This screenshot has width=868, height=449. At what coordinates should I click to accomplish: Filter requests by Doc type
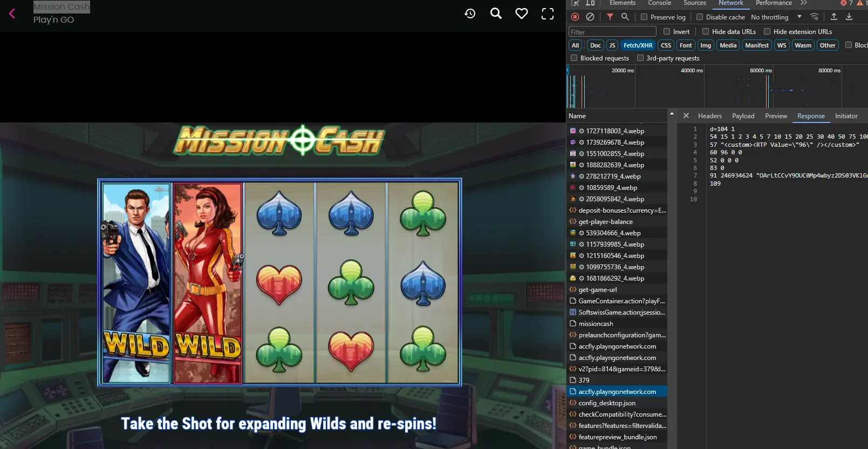pyautogui.click(x=596, y=45)
